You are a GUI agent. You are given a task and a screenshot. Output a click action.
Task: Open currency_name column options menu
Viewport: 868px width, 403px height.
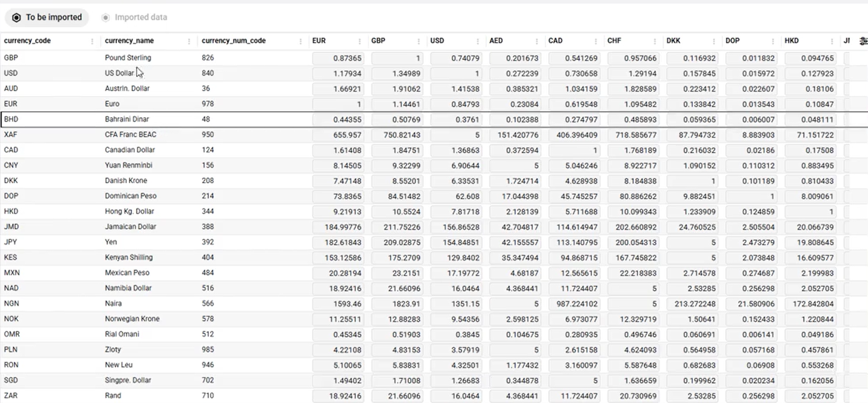point(189,41)
